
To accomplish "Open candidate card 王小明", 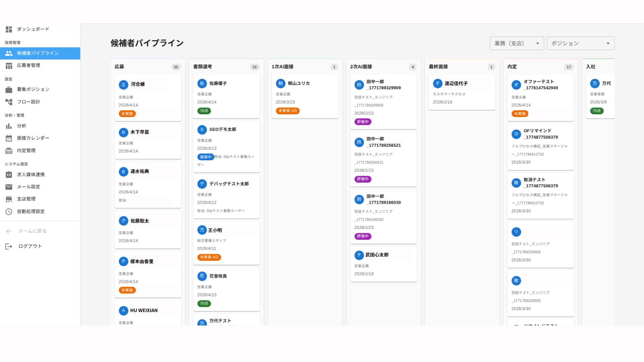I will click(226, 243).
